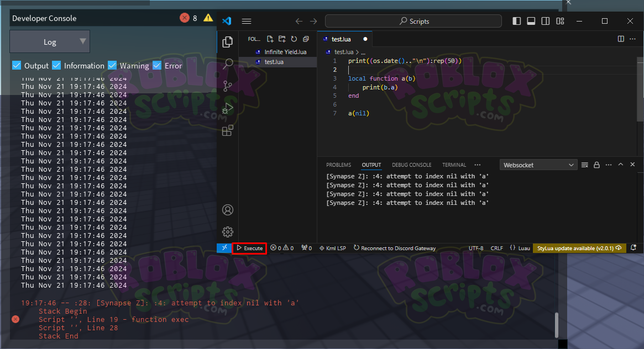The width and height of the screenshot is (644, 349).
Task: Click StyLua update available notice
Action: coord(579,248)
